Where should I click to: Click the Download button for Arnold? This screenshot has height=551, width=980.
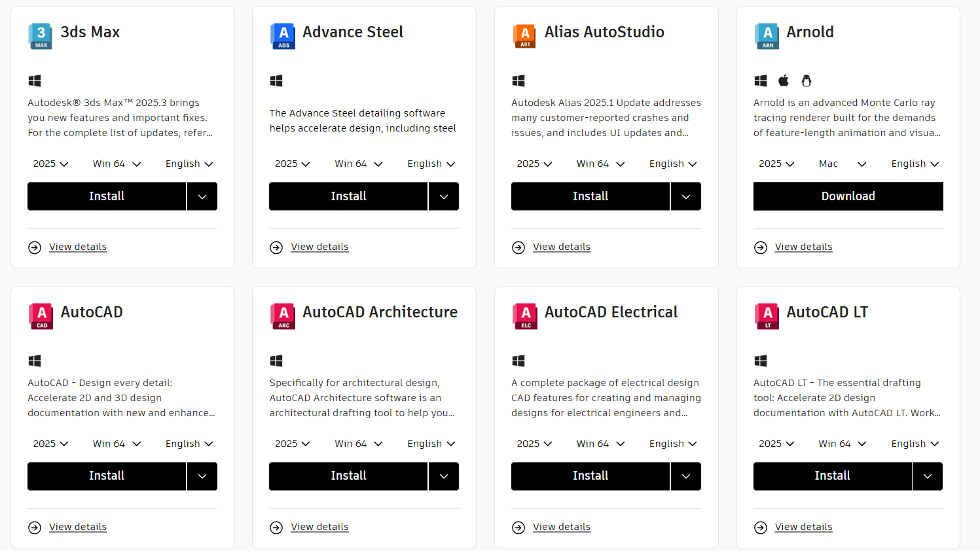(848, 196)
